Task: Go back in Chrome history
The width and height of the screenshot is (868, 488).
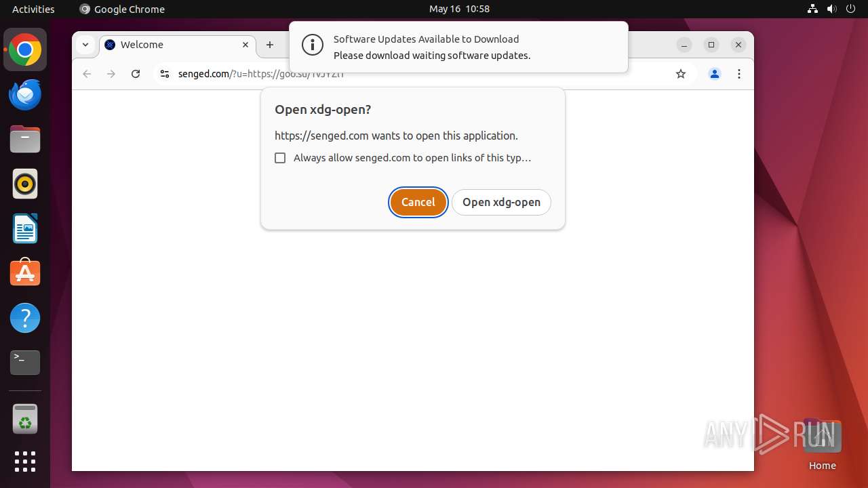Action: (x=87, y=74)
